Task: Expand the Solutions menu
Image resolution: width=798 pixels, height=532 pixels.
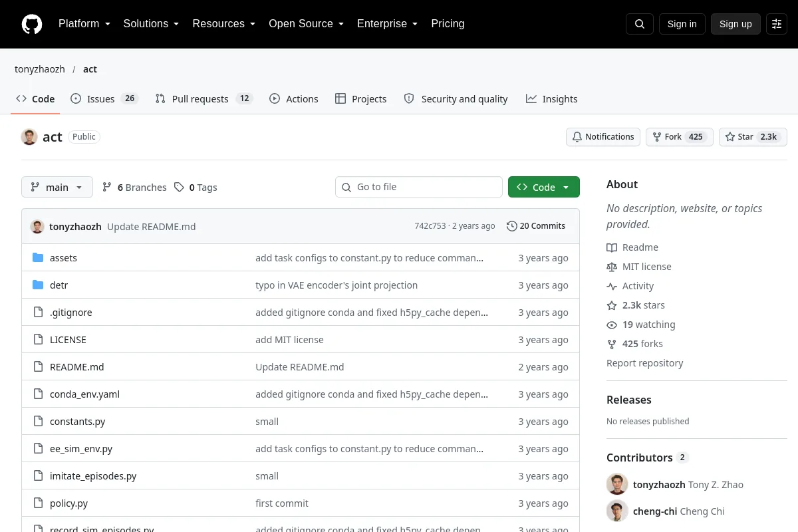Action: pos(152,24)
